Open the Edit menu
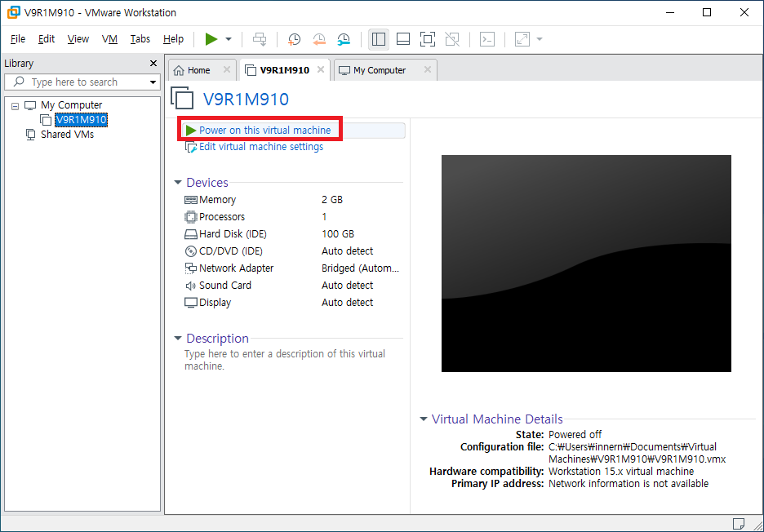 point(47,39)
